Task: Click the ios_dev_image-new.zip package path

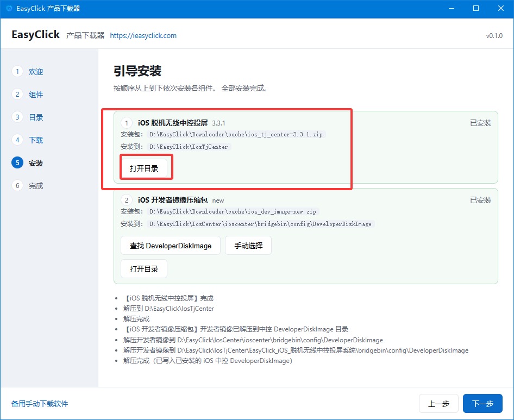Action: click(233, 211)
